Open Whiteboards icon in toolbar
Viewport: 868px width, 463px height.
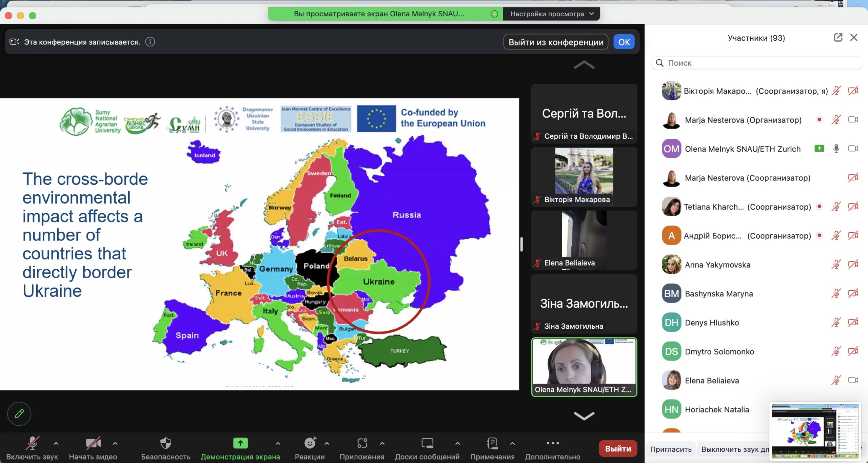pyautogui.click(x=427, y=443)
